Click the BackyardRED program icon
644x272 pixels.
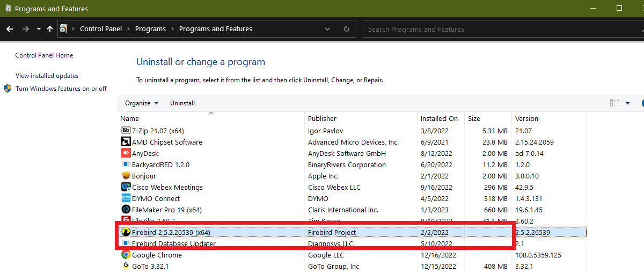(x=126, y=164)
